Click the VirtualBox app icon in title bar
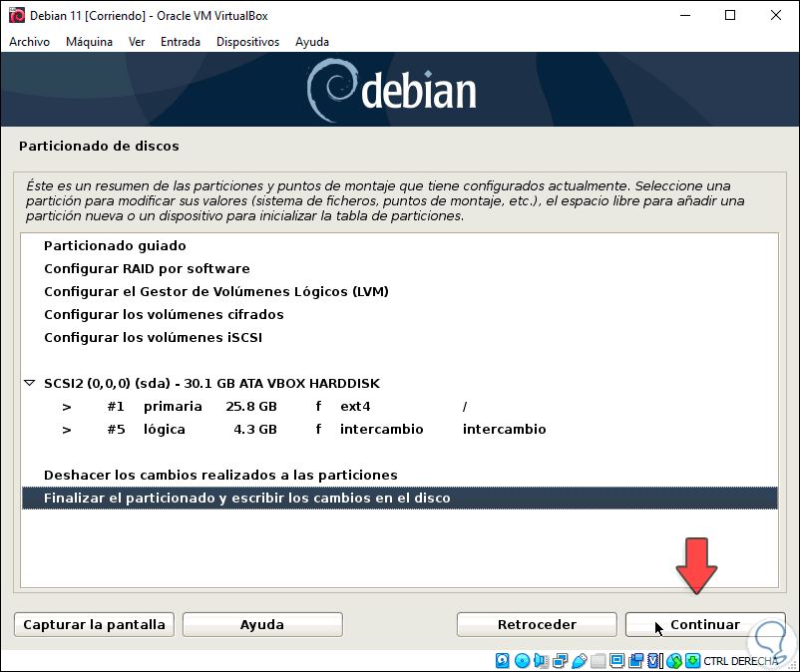The width and height of the screenshot is (800, 672). (x=16, y=15)
